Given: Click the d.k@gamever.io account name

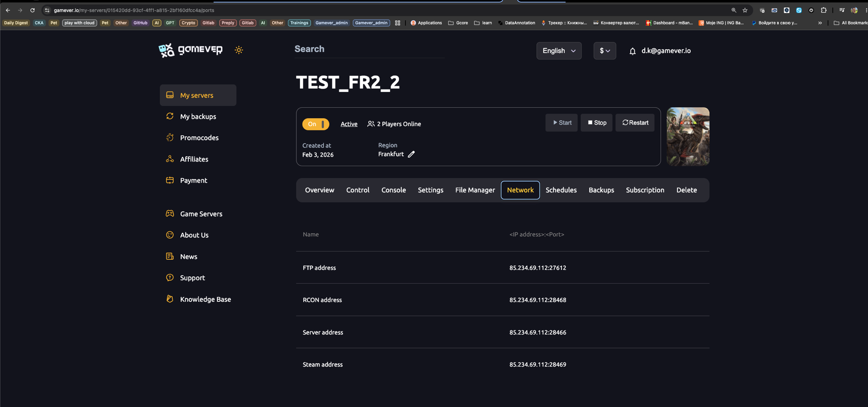Looking at the screenshot, I should pos(666,51).
